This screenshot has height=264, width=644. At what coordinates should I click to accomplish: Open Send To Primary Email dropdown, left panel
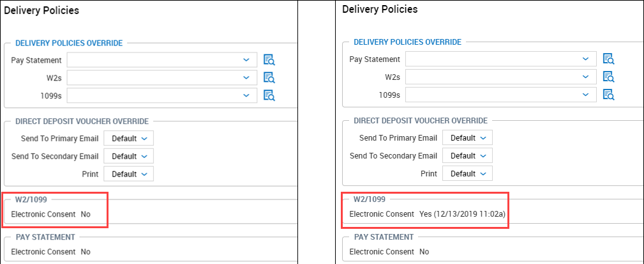pyautogui.click(x=129, y=138)
